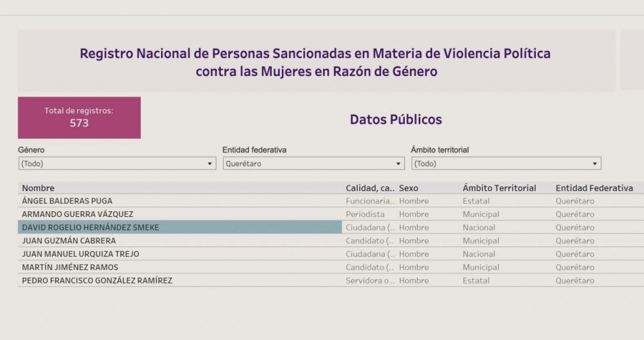Click highlighted David Rogelio Hernández Smeke row
This screenshot has height=340, width=644.
pyautogui.click(x=91, y=228)
